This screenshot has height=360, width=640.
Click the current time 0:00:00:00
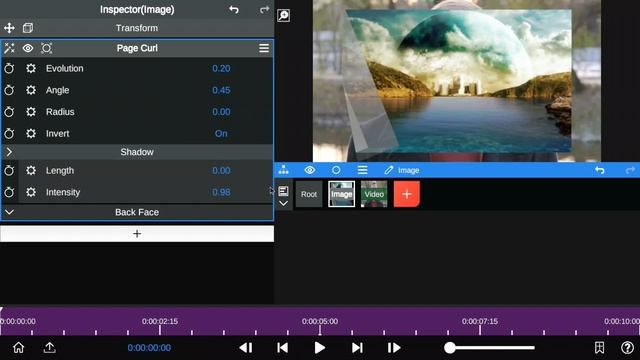coord(149,348)
